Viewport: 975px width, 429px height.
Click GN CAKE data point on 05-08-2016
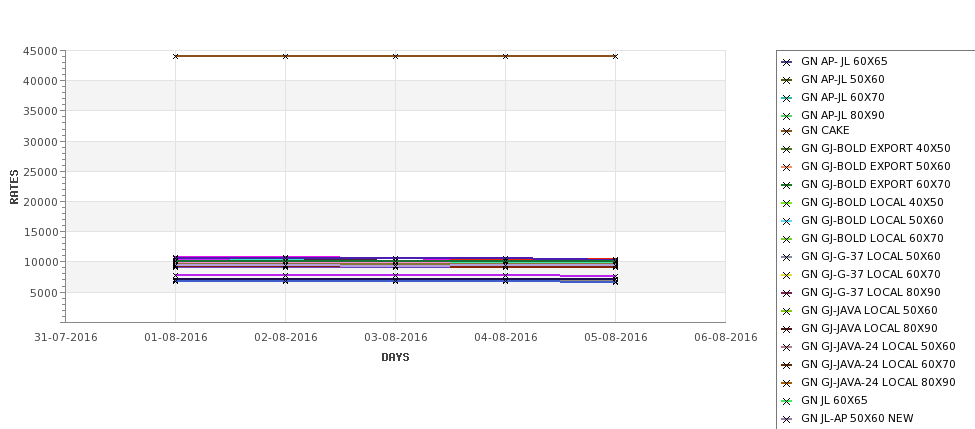[615, 56]
